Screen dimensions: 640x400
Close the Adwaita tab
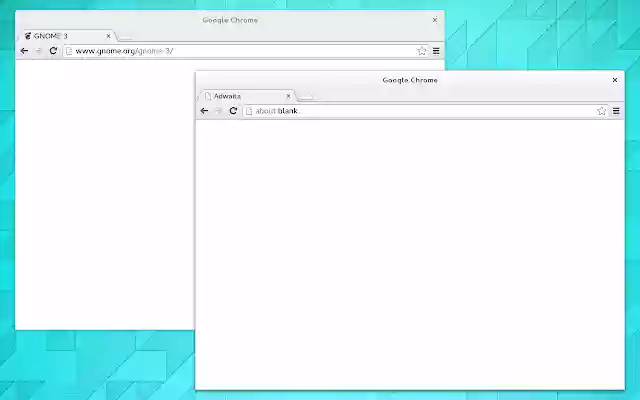coord(288,96)
